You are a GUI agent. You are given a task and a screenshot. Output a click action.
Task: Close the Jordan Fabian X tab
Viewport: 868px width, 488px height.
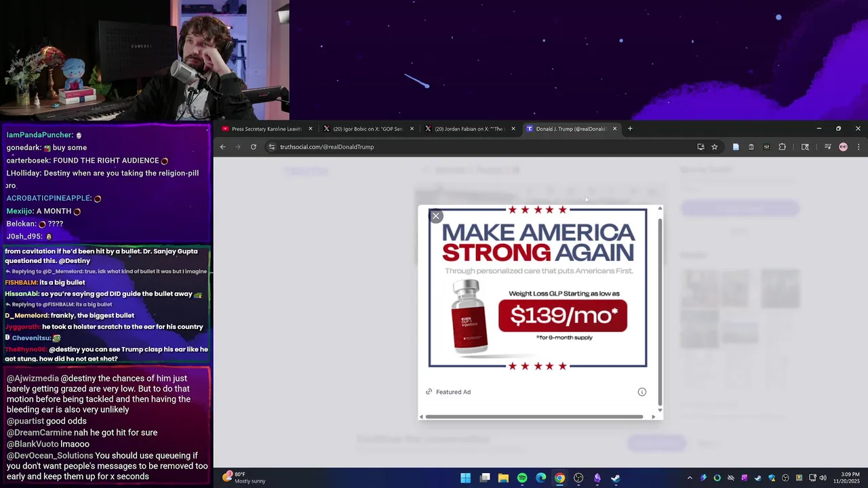(513, 129)
